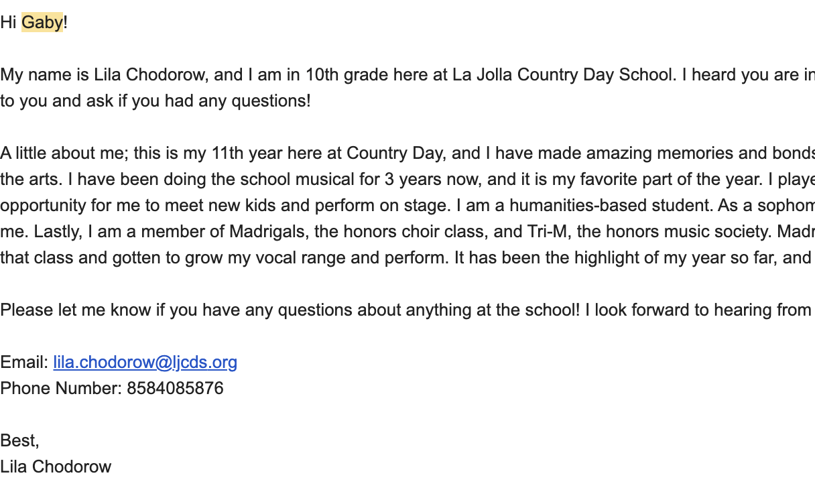The height and width of the screenshot is (504, 815).
Task: Open the lila.chodorow@ljcds.org email link
Action: (x=145, y=363)
